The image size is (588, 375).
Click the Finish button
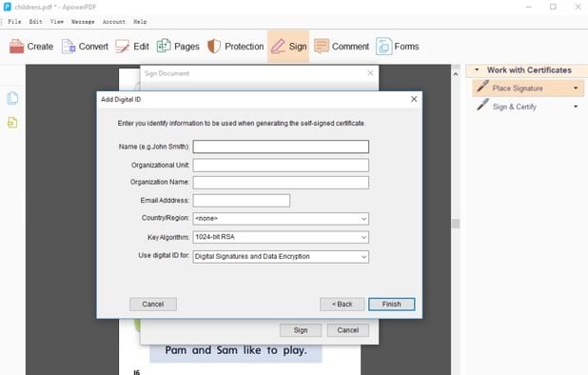tap(391, 305)
